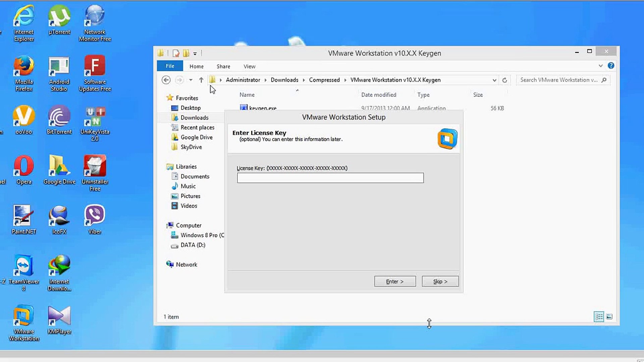644x362 pixels.
Task: Skip the license key entry
Action: (440, 281)
